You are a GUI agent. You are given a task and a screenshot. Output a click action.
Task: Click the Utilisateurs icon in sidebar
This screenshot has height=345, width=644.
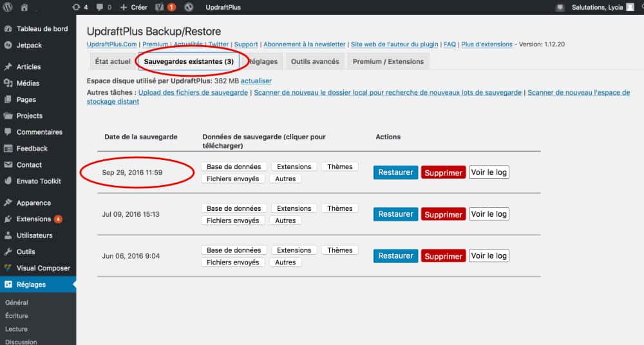tap(8, 235)
